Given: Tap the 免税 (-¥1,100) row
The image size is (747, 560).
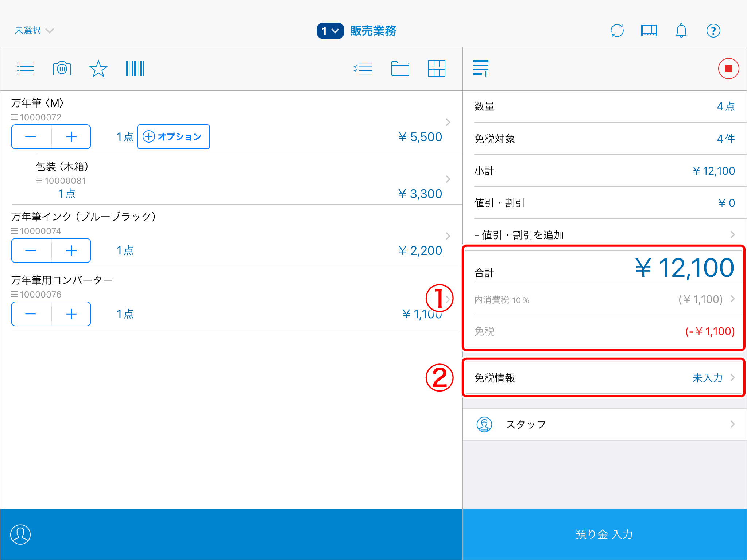Looking at the screenshot, I should click(x=604, y=331).
